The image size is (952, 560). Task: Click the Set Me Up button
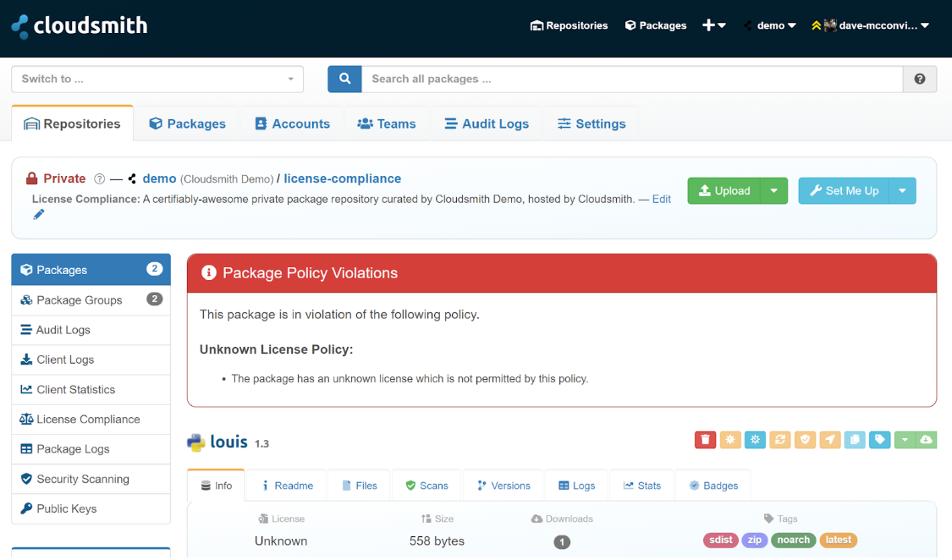[844, 190]
